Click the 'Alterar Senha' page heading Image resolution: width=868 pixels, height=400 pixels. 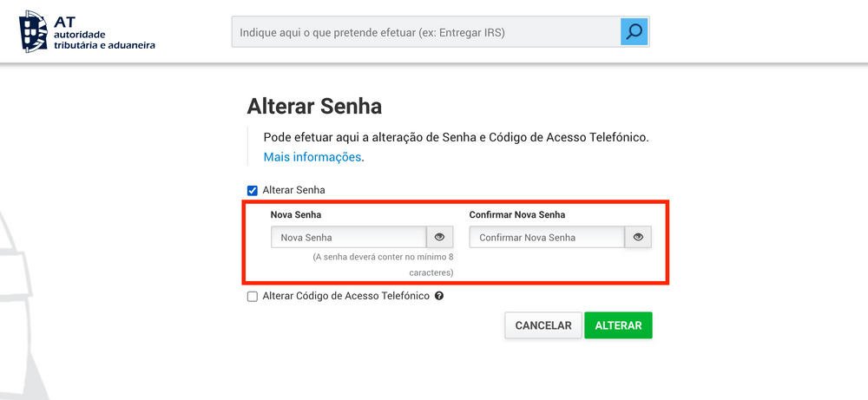314,106
